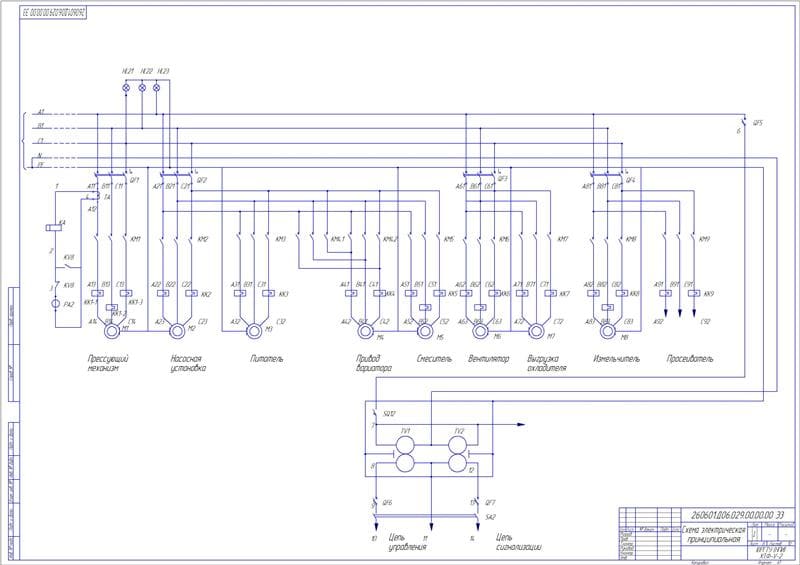Viewport: 800px width, 565px height.
Task: Click the QF3 breaker label
Action: pos(503,179)
